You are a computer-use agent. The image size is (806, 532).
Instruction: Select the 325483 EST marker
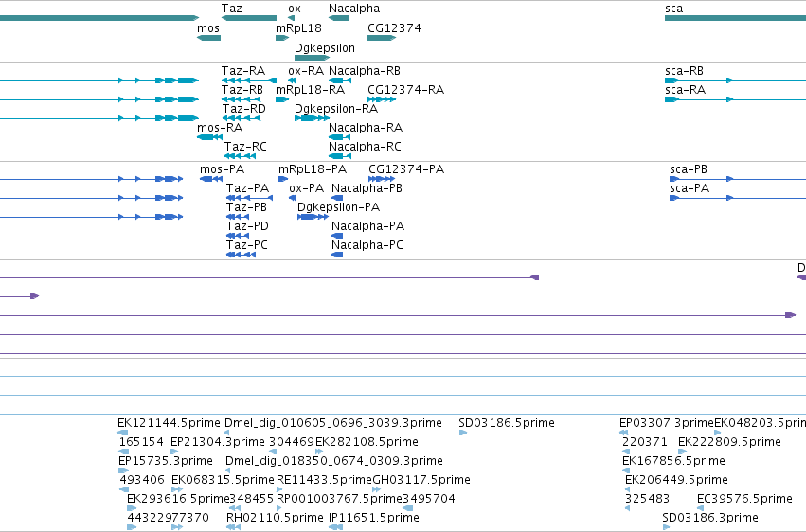627,508
